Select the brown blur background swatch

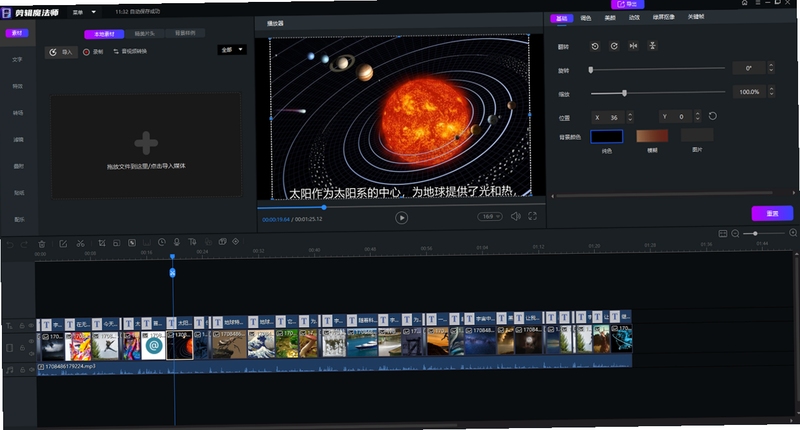[652, 135]
